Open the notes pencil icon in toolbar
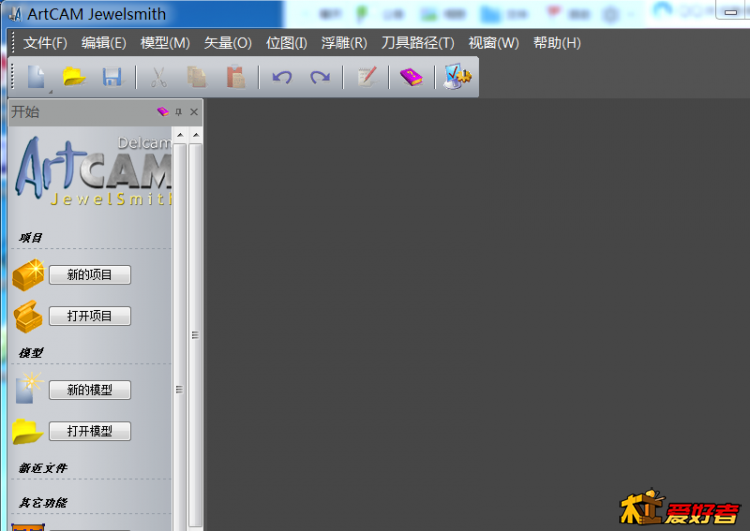750x531 pixels. [367, 77]
